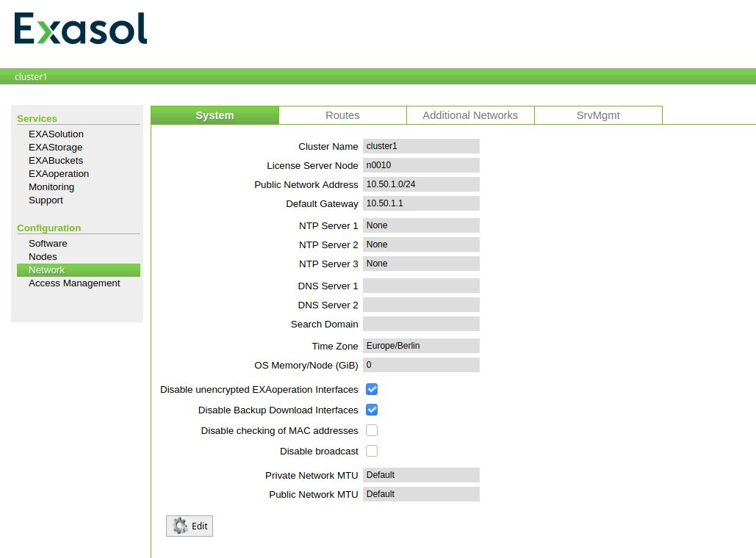Click the Edit button

pos(190,526)
